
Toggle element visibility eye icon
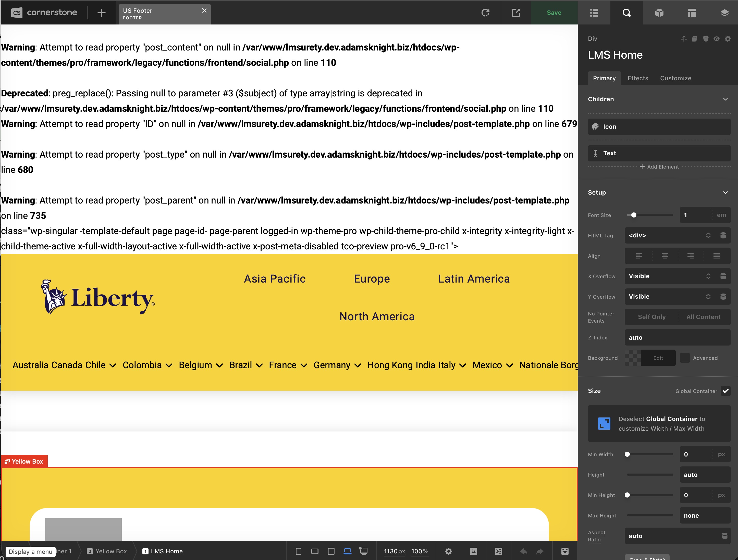pyautogui.click(x=717, y=39)
